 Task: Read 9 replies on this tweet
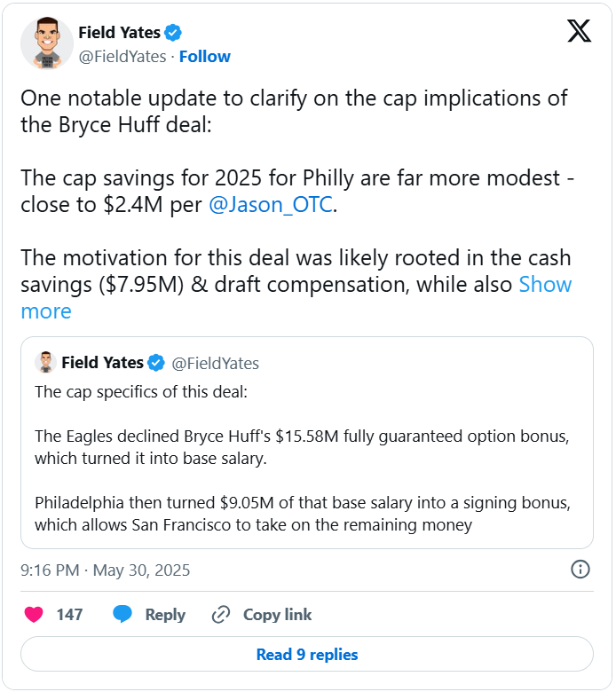(x=307, y=655)
